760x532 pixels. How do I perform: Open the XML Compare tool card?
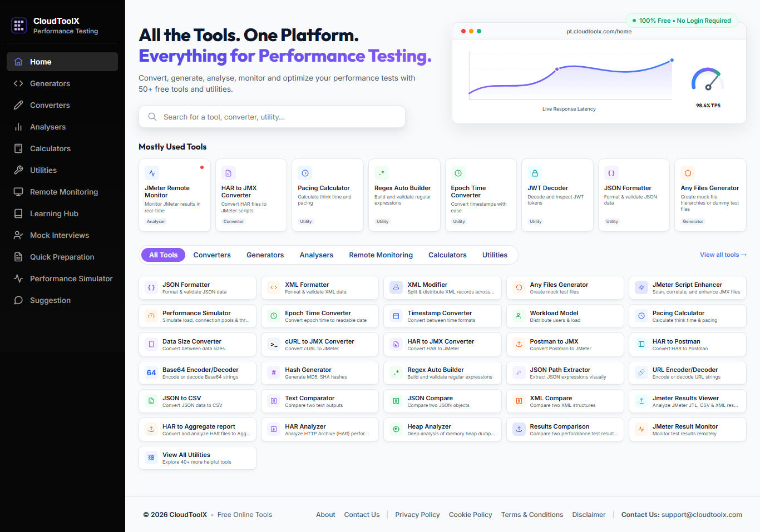(x=565, y=401)
